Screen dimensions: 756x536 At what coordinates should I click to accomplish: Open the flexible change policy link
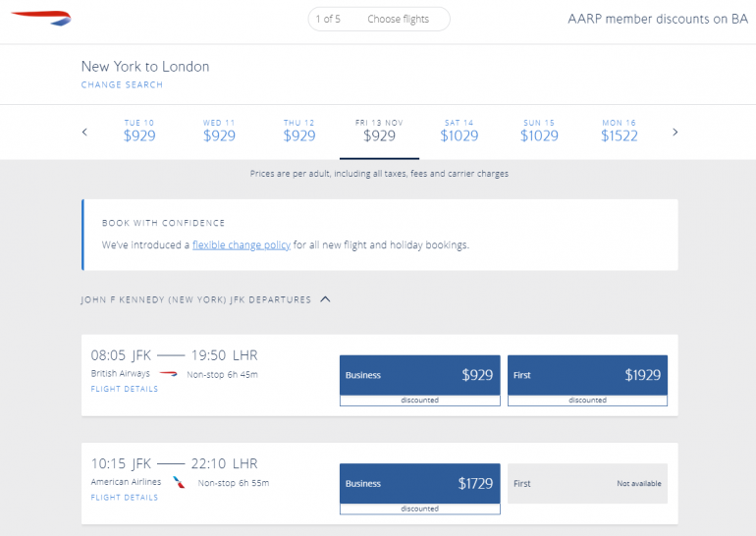point(242,244)
